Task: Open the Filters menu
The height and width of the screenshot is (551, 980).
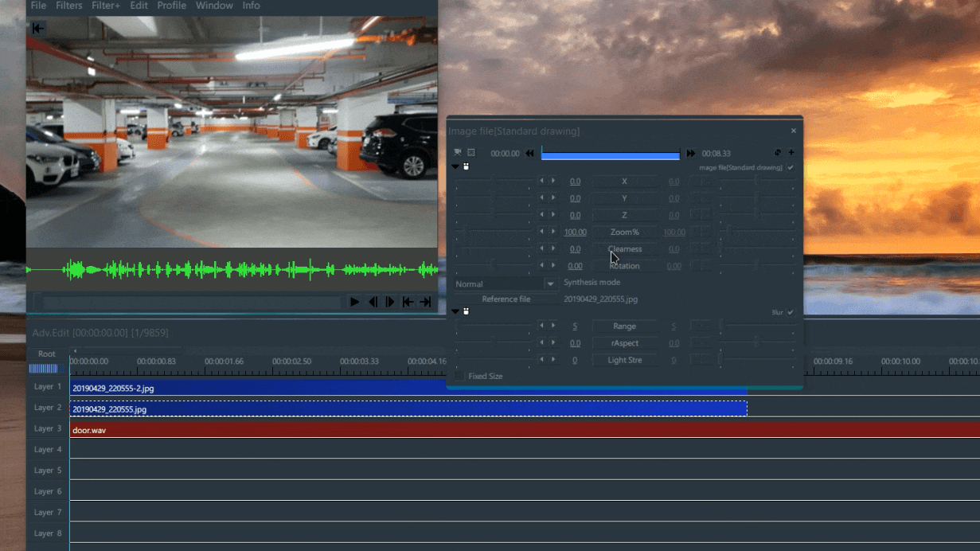Action: (69, 6)
